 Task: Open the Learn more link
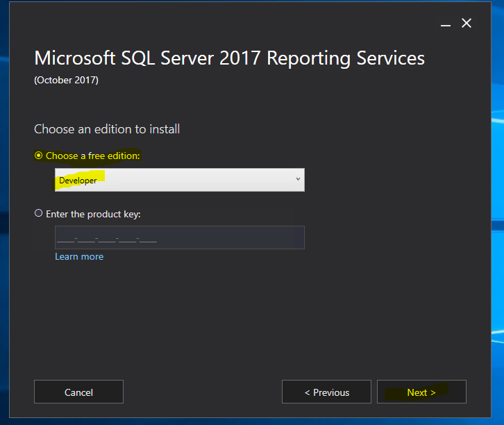79,256
